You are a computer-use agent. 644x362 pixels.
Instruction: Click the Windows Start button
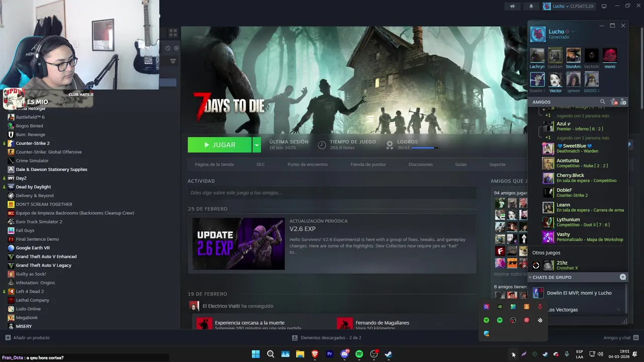pos(256,354)
